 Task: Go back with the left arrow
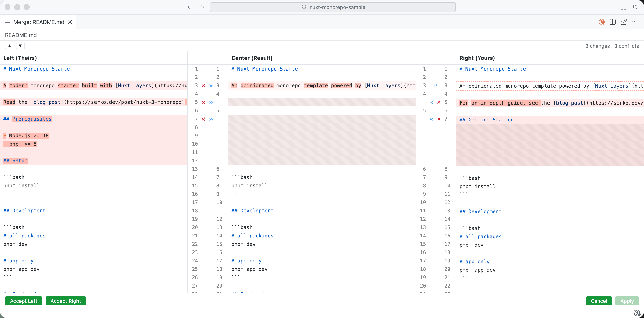coord(190,7)
